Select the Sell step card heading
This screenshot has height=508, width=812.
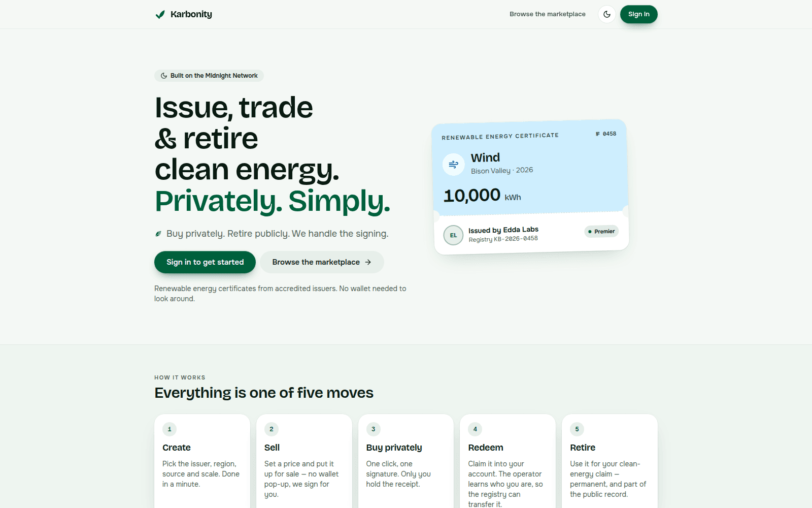(272, 448)
